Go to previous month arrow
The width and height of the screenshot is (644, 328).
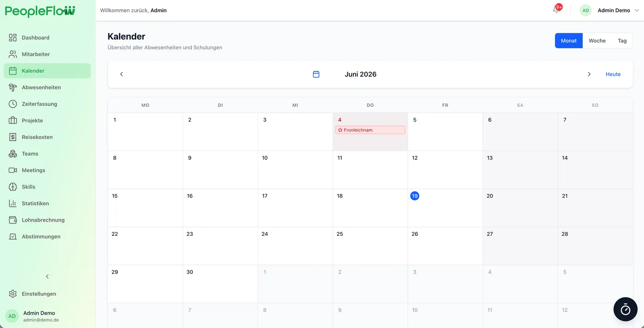(121, 74)
